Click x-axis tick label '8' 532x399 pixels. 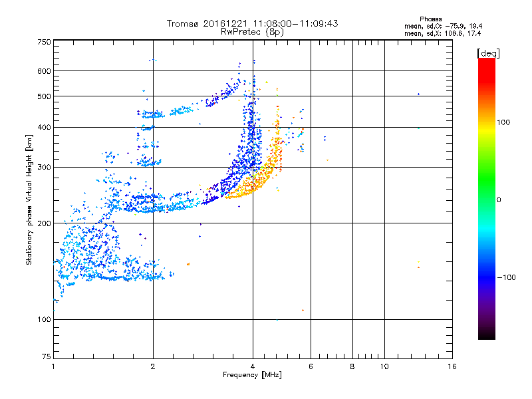coord(352,366)
